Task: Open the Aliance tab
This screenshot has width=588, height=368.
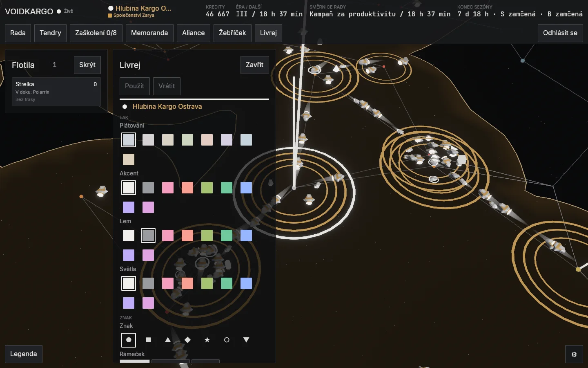Action: [194, 33]
